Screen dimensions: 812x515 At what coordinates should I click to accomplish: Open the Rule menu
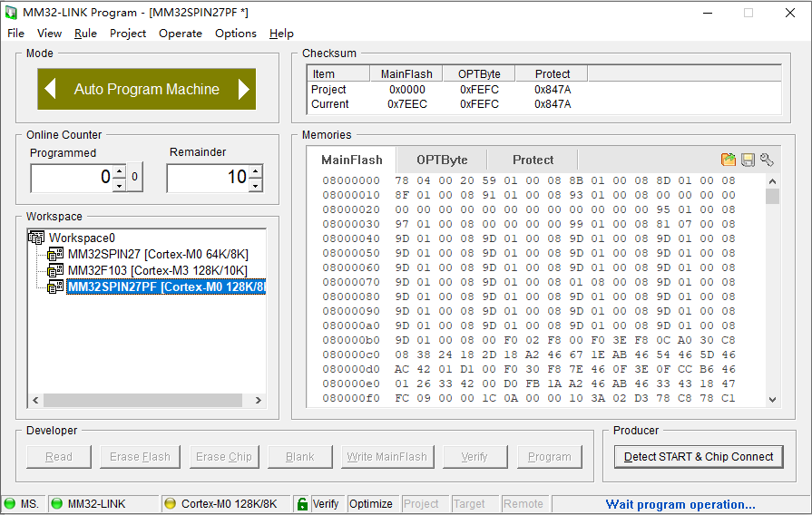click(85, 34)
